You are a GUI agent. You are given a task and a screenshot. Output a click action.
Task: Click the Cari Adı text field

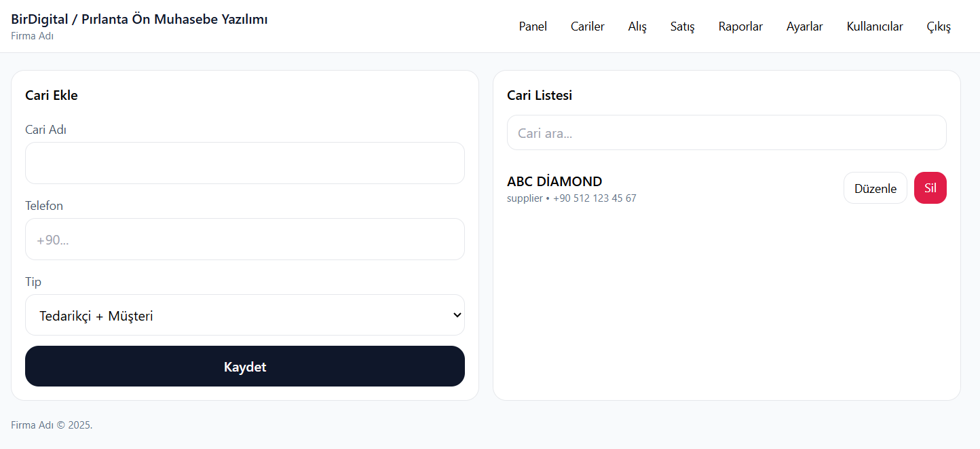point(244,163)
